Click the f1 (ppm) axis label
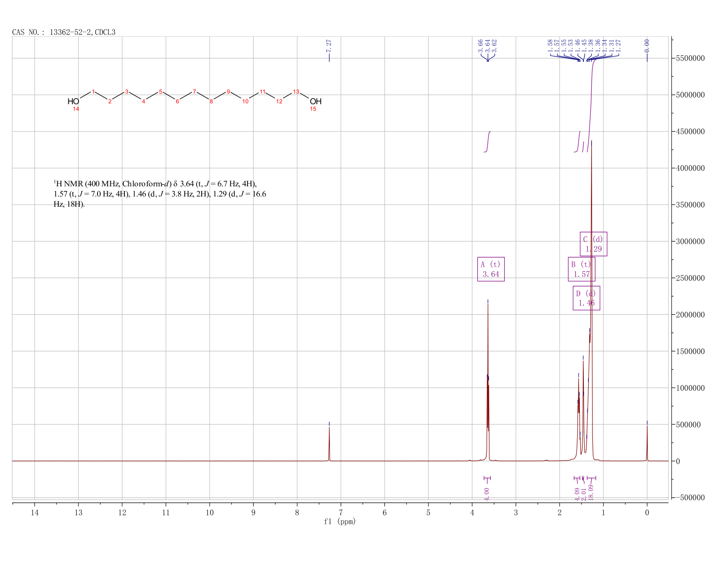The width and height of the screenshot is (728, 563). pyautogui.click(x=340, y=521)
